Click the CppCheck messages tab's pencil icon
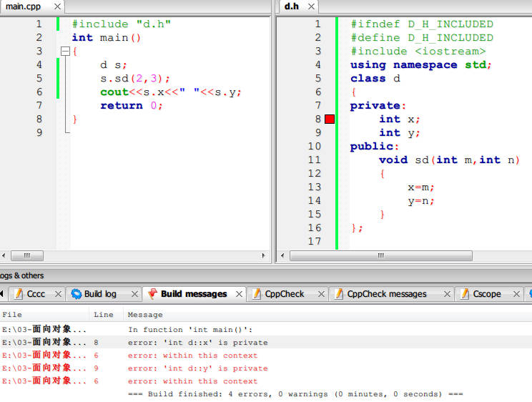Screen dimensions: 532x402 pos(338,294)
